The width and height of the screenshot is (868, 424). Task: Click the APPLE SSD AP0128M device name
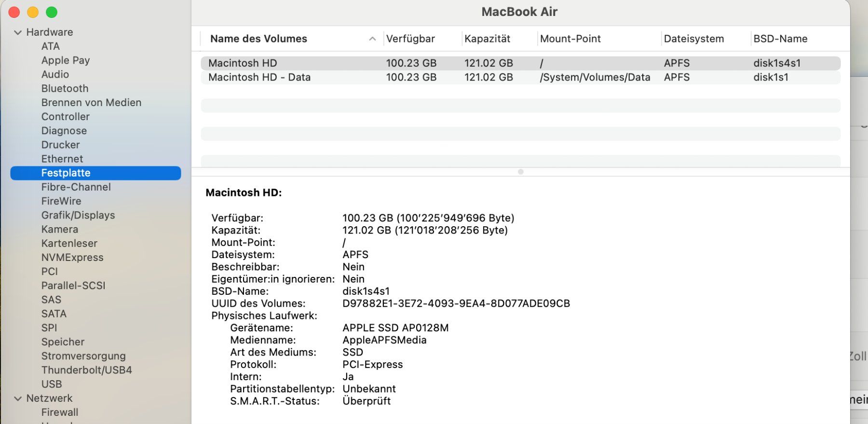pyautogui.click(x=395, y=328)
